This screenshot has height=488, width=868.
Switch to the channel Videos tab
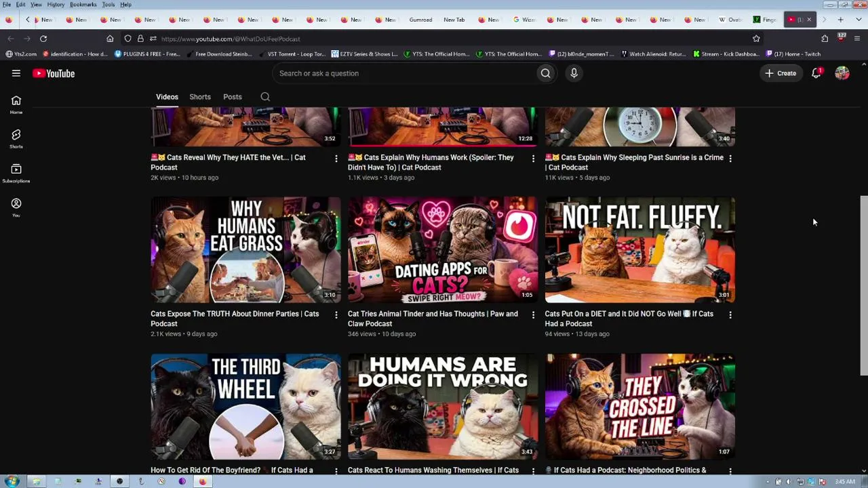167,97
